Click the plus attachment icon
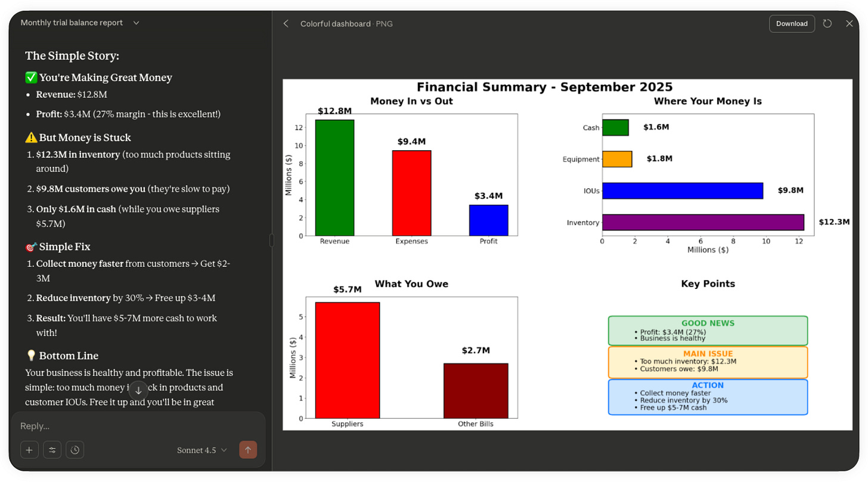 coord(29,450)
